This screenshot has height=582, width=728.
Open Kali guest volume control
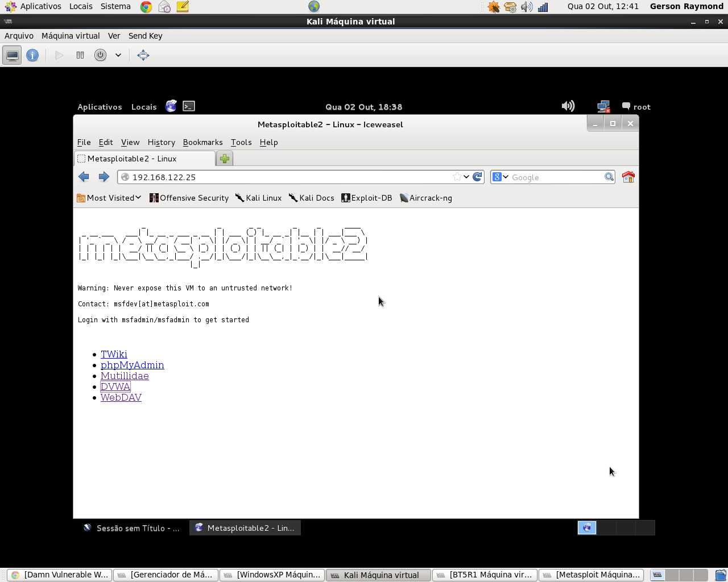pyautogui.click(x=568, y=106)
